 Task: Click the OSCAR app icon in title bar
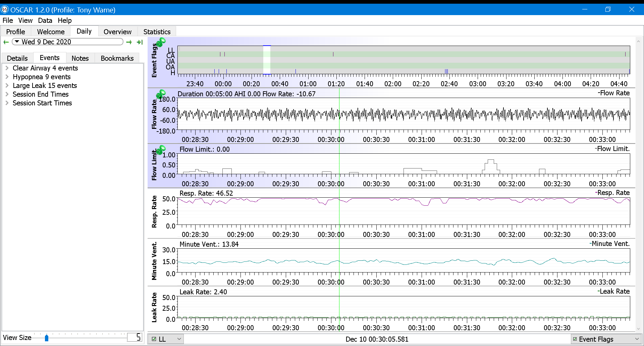pos(5,9)
